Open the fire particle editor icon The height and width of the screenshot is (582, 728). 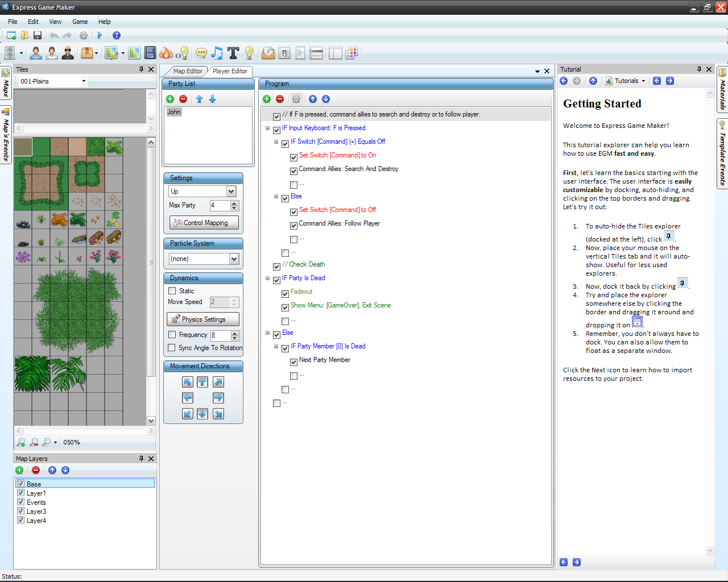(x=166, y=53)
